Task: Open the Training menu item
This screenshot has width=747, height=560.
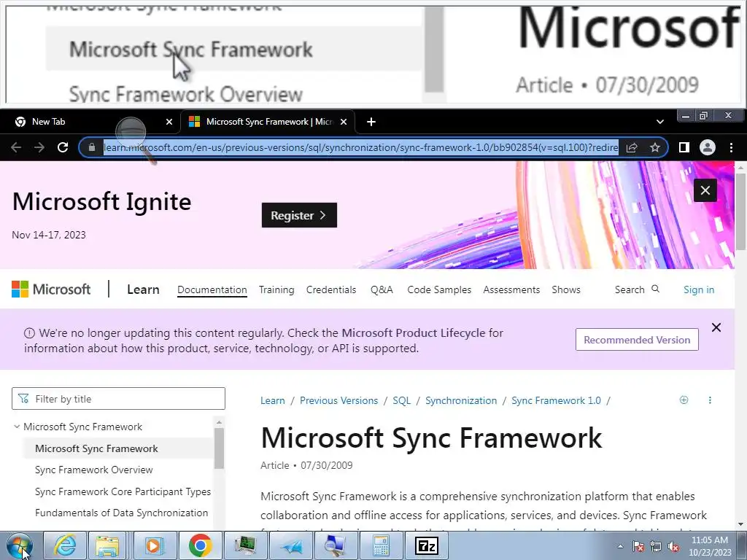Action: coord(276,289)
